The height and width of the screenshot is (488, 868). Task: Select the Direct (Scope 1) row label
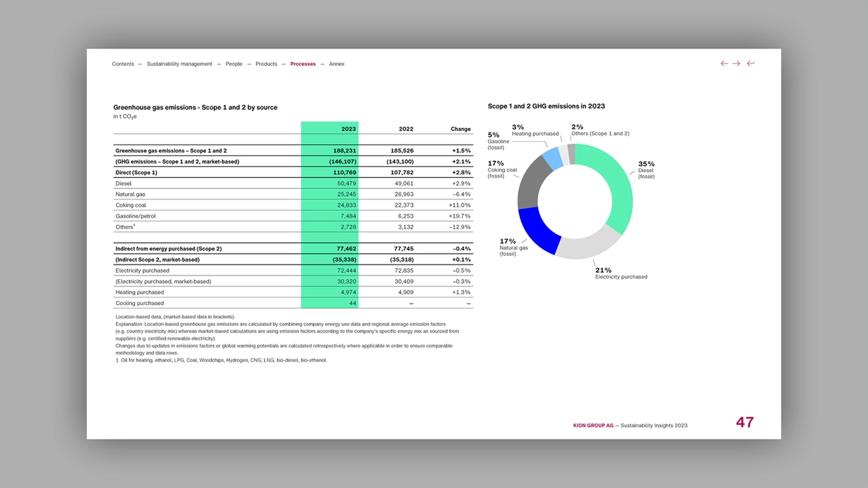click(137, 173)
